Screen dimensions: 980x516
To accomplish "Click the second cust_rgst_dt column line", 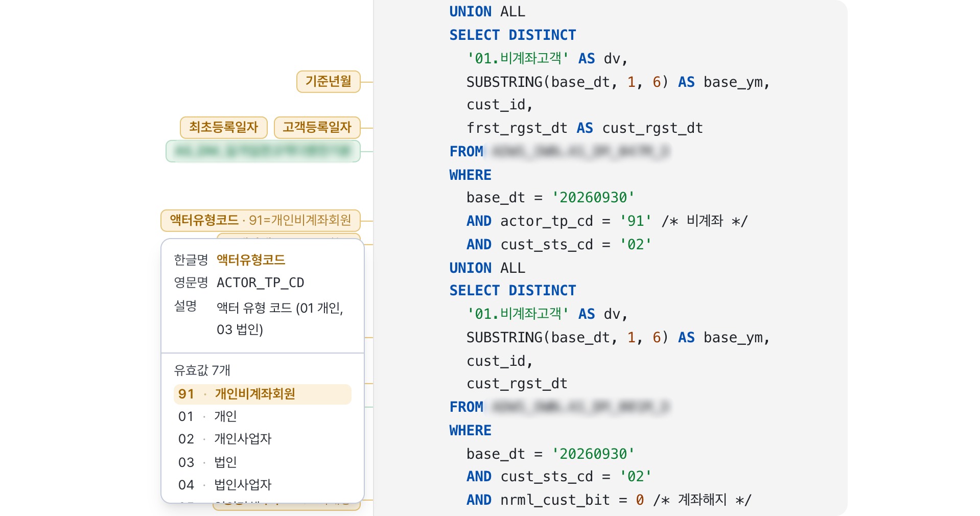I will [517, 384].
